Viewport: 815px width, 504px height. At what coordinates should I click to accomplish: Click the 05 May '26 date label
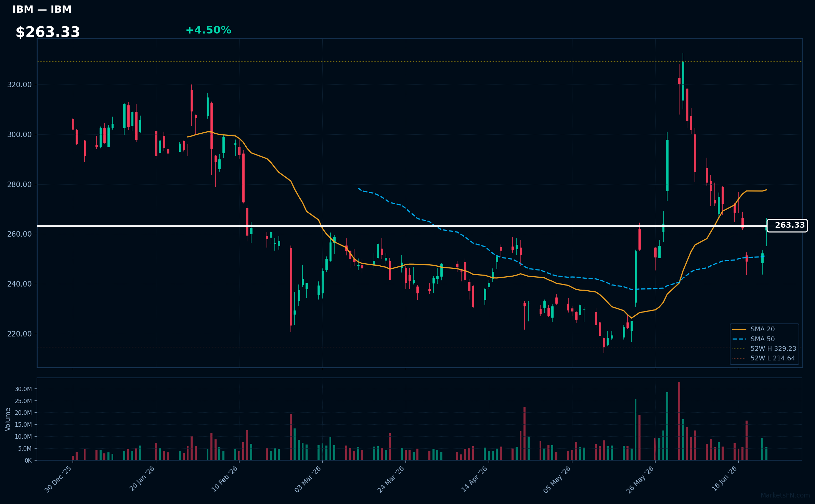[557, 479]
